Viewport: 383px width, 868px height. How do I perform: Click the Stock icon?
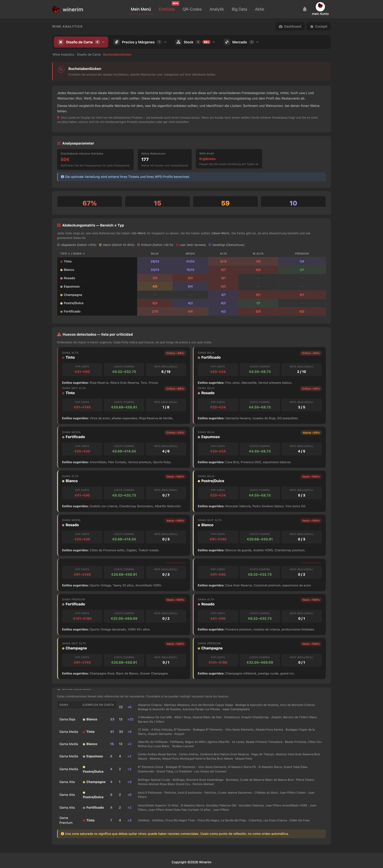tap(178, 42)
